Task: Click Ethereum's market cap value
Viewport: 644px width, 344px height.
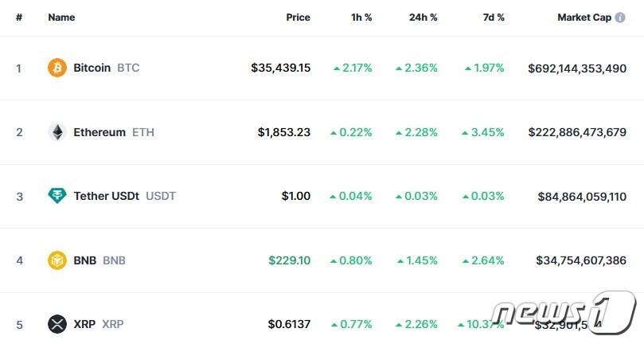Action: click(x=576, y=132)
